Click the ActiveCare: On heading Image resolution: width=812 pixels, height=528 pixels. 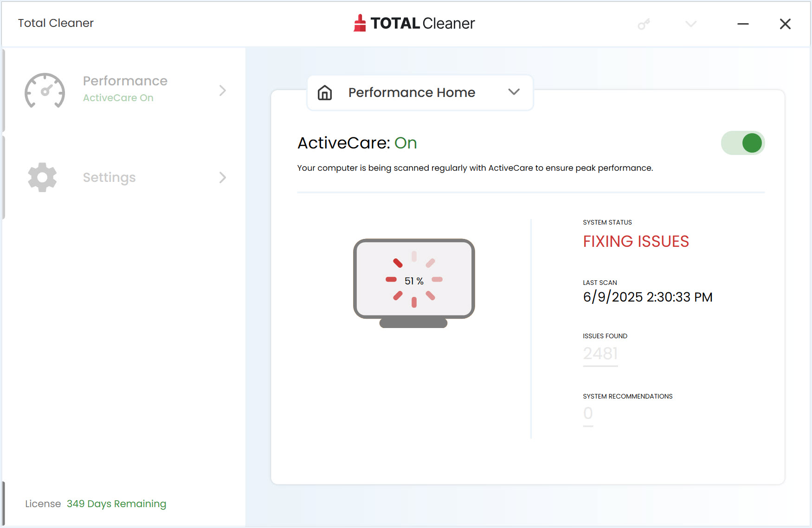point(357,143)
